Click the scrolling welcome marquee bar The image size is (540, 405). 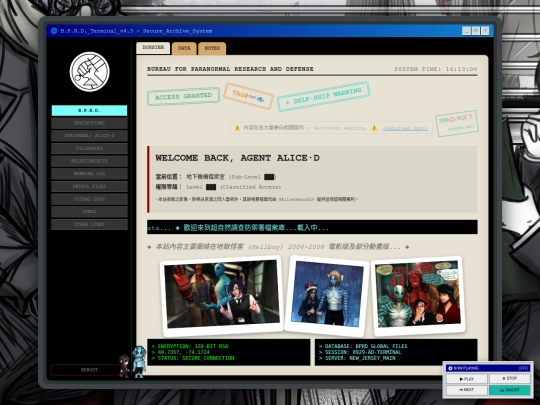[x=312, y=228]
